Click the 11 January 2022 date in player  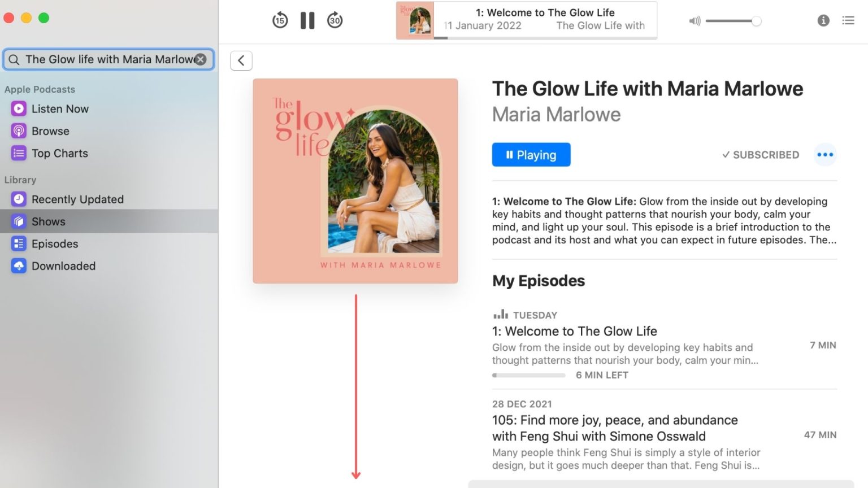point(483,25)
